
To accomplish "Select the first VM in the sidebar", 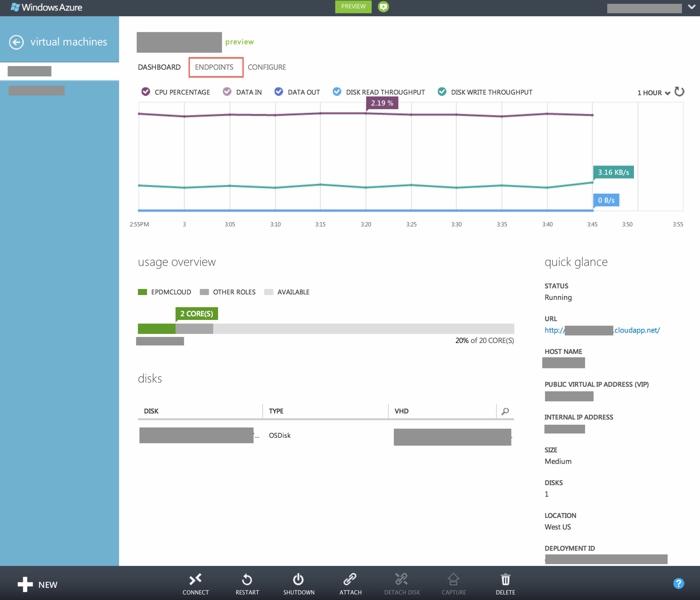I will (60, 71).
